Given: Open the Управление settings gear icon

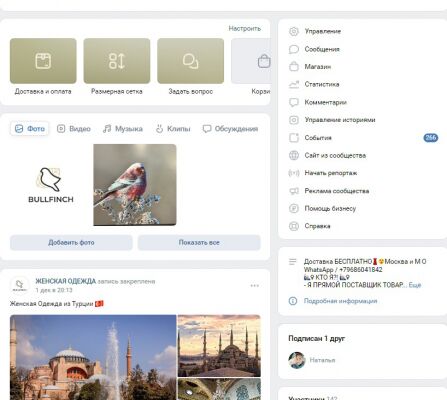Looking at the screenshot, I should tap(294, 31).
